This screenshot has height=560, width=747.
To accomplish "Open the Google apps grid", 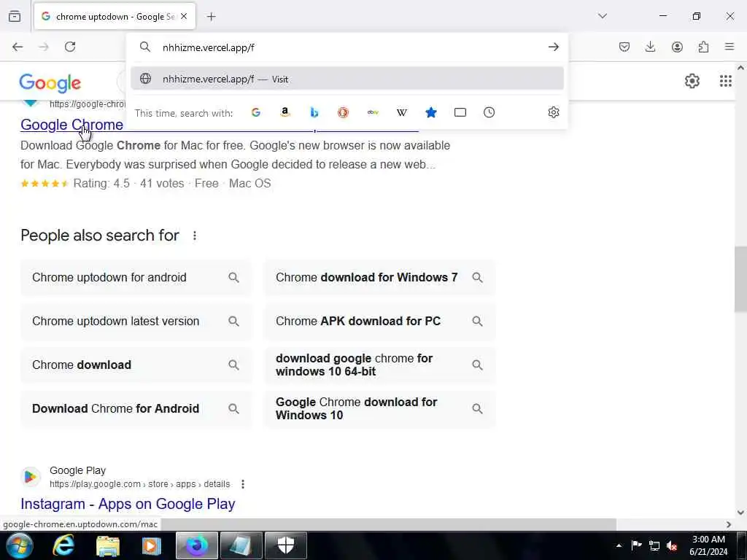I will click(726, 81).
